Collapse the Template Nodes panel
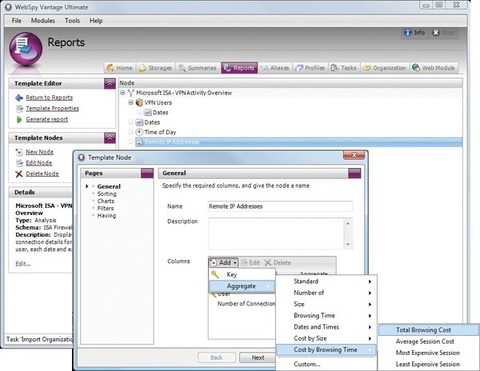The height and width of the screenshot is (371, 480). pyautogui.click(x=110, y=138)
